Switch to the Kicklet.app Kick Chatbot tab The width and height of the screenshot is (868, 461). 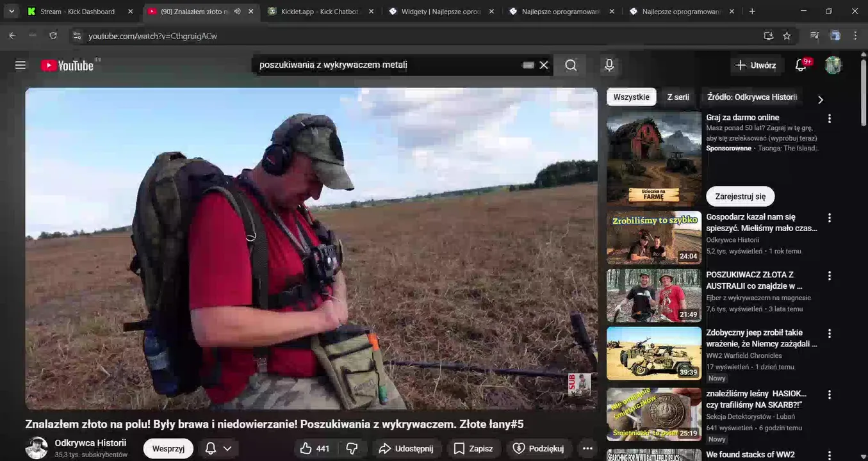[320, 11]
